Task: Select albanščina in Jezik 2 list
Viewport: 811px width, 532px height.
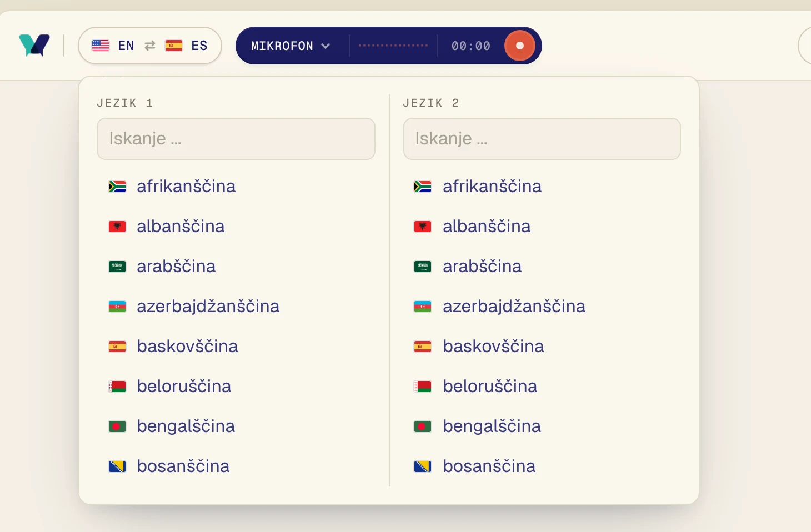Action: tap(542, 227)
